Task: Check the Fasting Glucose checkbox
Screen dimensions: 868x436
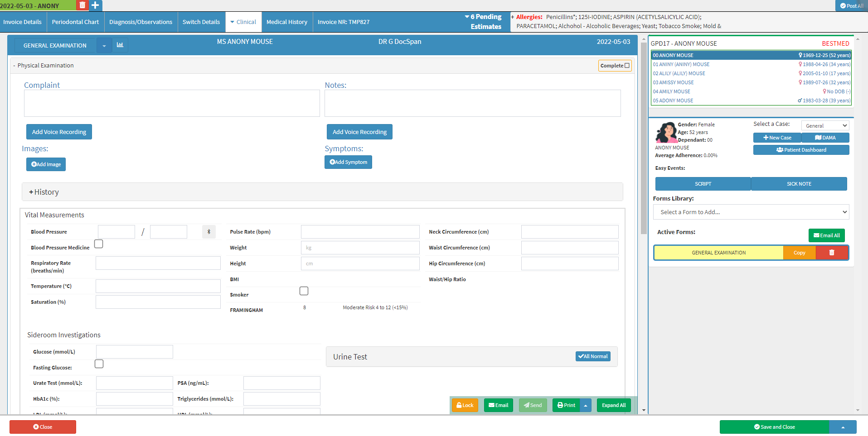Action: click(x=99, y=364)
